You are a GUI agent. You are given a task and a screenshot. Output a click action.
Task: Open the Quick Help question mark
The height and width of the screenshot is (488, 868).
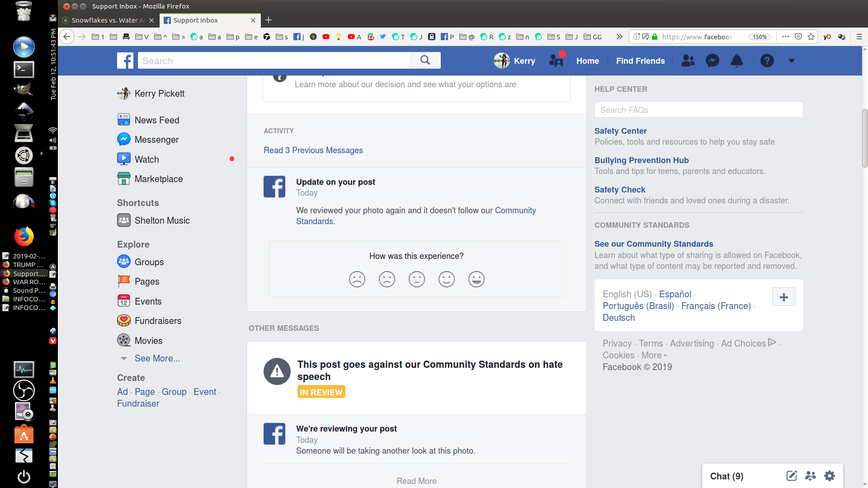[767, 61]
